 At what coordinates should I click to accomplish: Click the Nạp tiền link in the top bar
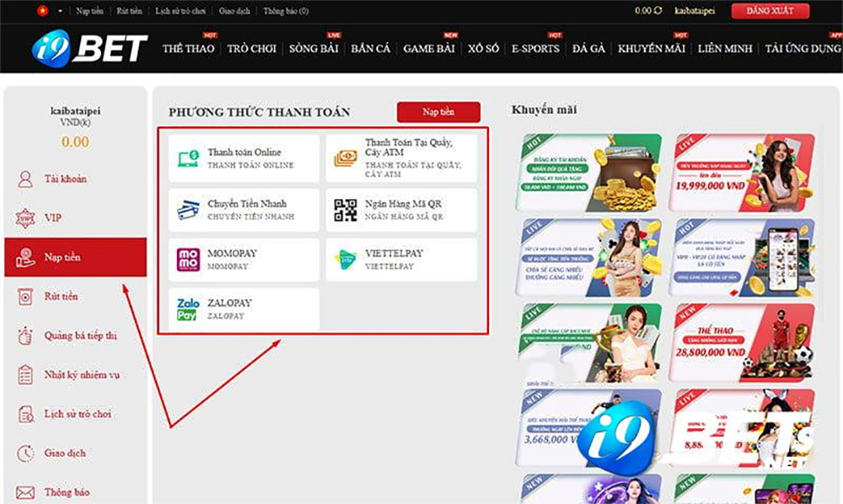pos(90,11)
